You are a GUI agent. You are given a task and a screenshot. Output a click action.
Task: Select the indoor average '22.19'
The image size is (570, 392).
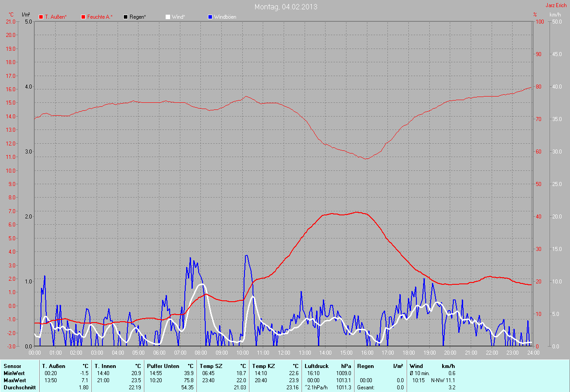[x=134, y=388]
